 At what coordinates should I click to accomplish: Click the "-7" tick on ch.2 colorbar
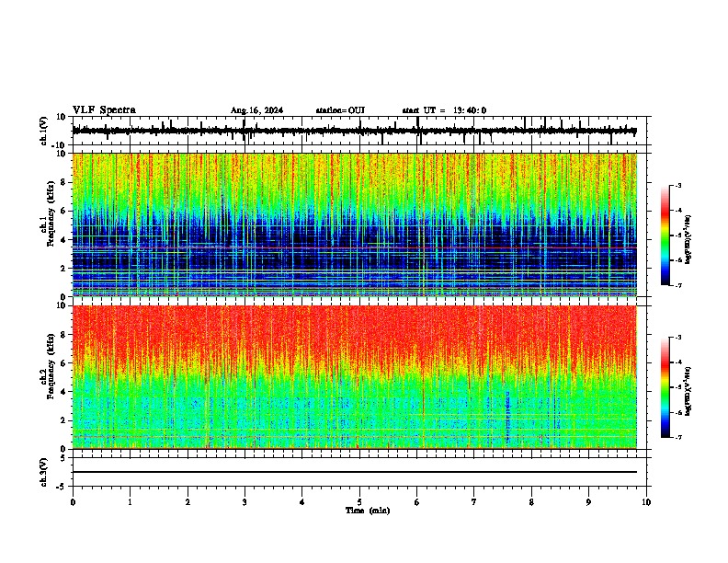coord(678,437)
